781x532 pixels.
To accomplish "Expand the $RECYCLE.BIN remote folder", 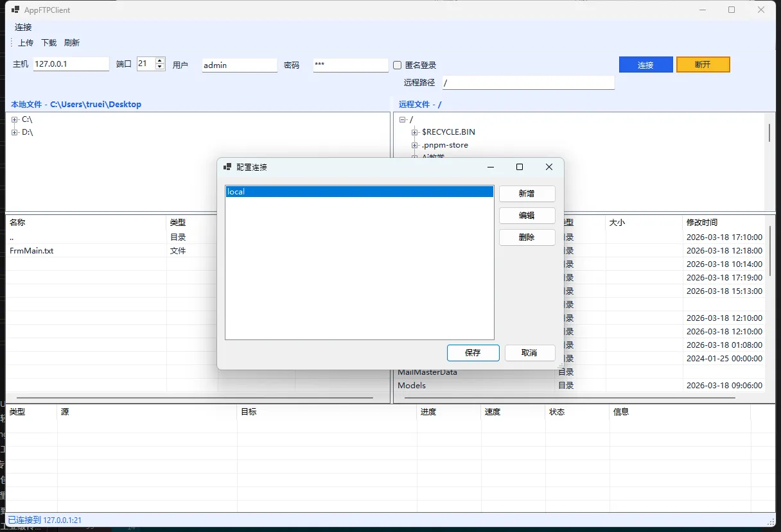I will [415, 132].
